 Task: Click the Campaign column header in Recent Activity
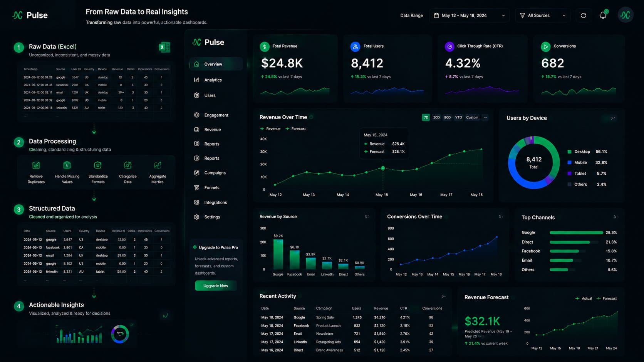pyautogui.click(x=324, y=309)
